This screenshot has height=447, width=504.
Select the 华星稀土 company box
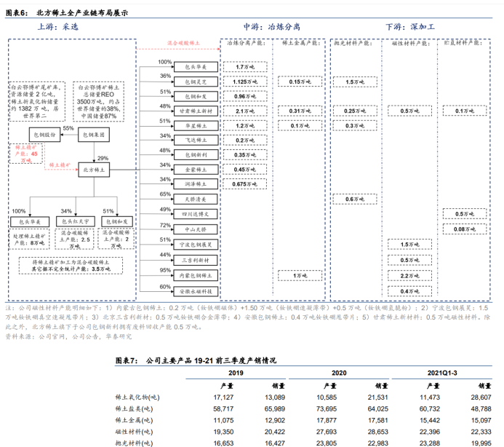click(196, 125)
